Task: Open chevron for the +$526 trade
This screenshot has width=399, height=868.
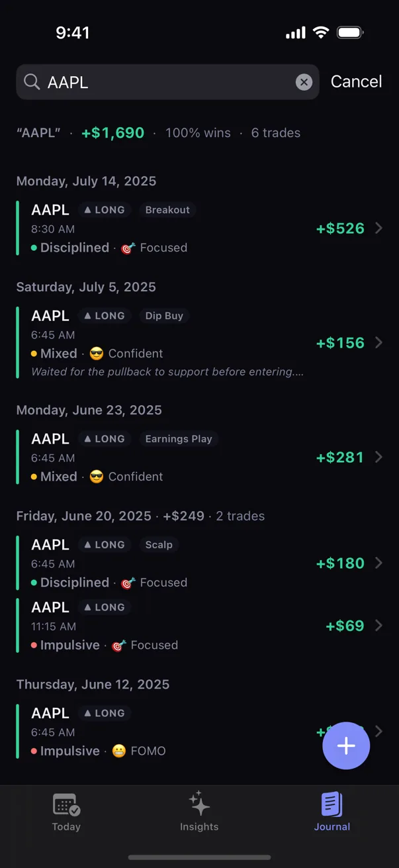Action: (x=378, y=228)
